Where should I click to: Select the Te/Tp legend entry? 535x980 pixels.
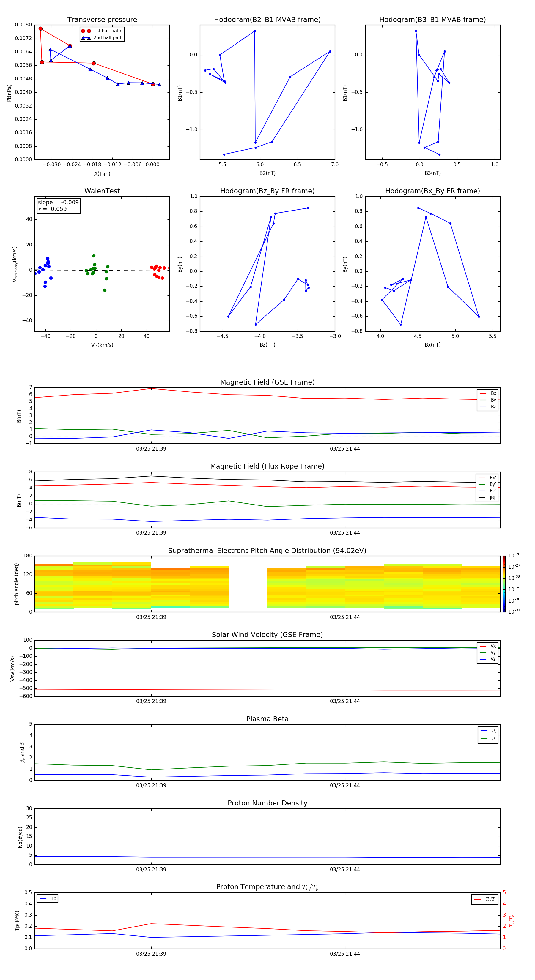(485, 899)
